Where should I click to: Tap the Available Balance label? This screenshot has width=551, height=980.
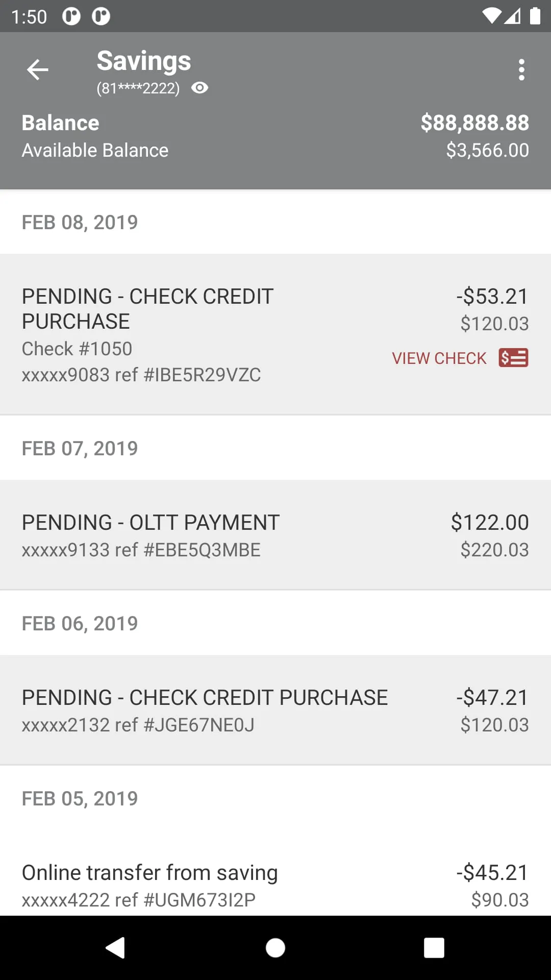tap(95, 151)
